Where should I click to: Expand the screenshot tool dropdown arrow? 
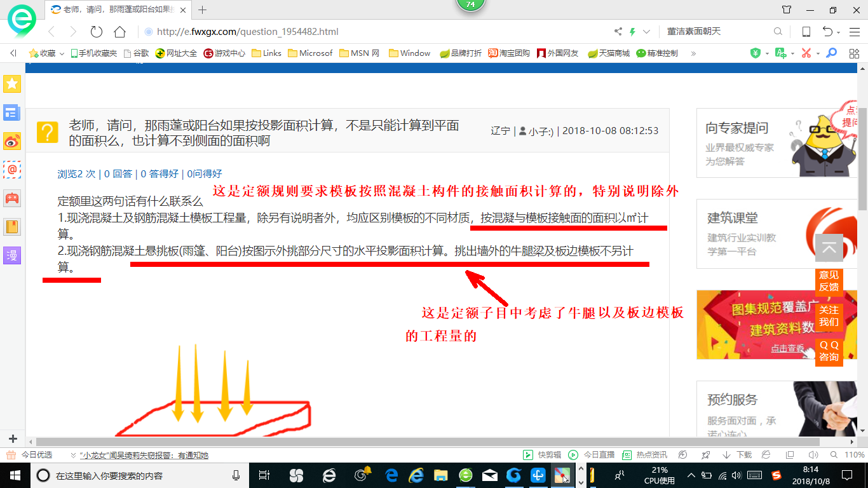(x=818, y=53)
